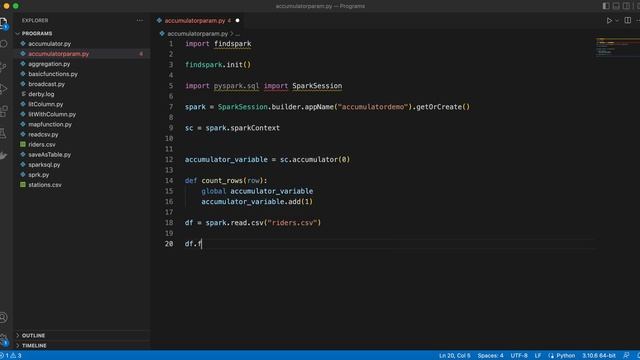Click accumulatorparam.py in the breadcrumb

click(x=198, y=34)
